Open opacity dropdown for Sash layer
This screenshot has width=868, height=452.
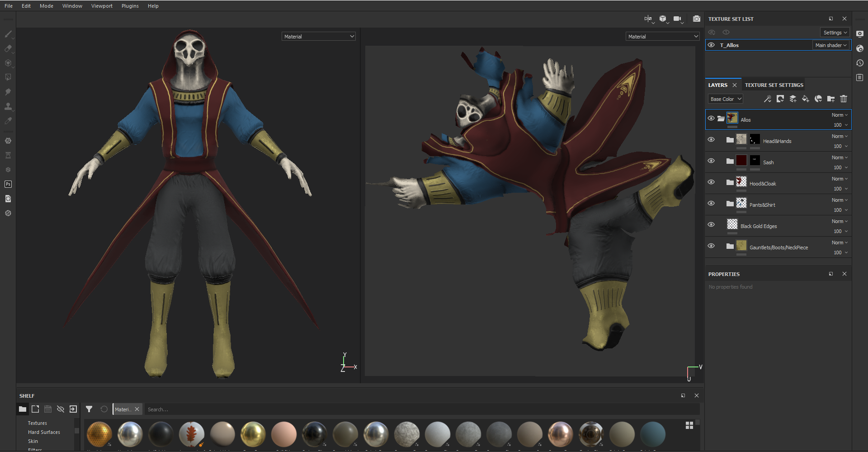[840, 167]
